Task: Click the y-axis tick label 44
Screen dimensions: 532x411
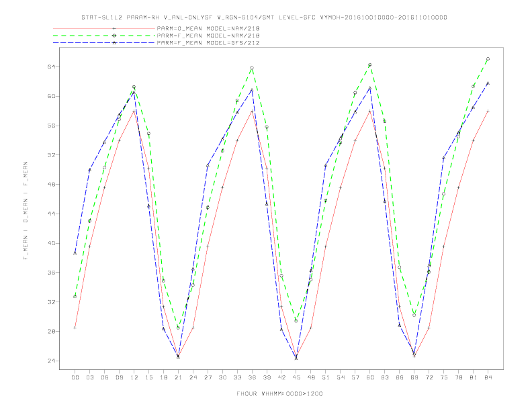Action: (52, 214)
